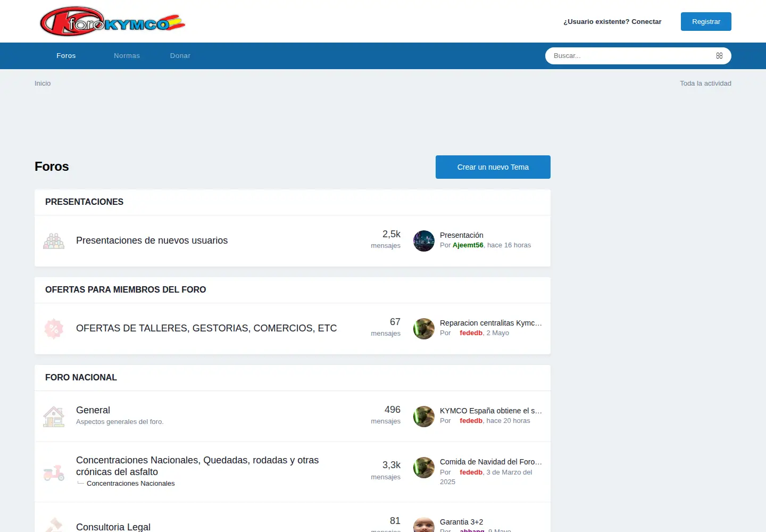Switch to the Foros nav tab
Image resolution: width=766 pixels, height=532 pixels.
tap(66, 56)
